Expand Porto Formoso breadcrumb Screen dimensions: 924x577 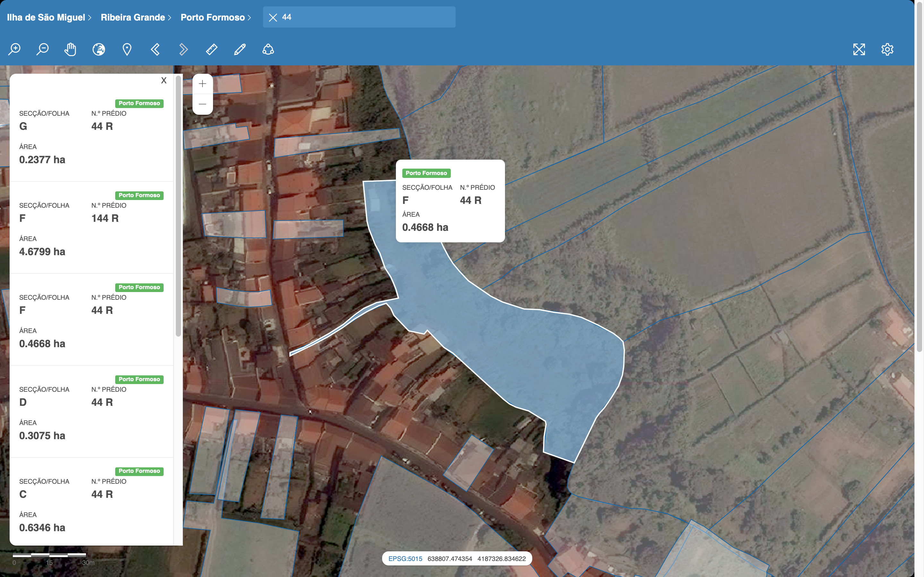pyautogui.click(x=216, y=17)
